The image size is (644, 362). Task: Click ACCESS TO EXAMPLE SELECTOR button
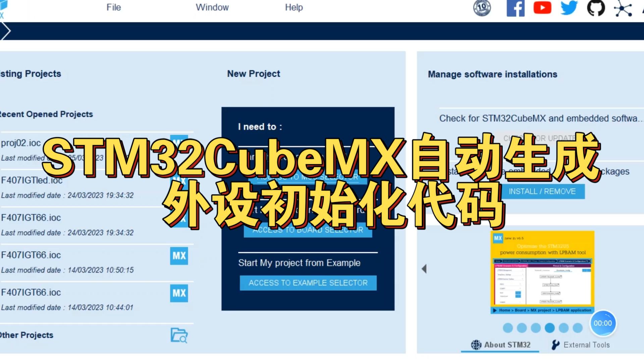tap(308, 283)
